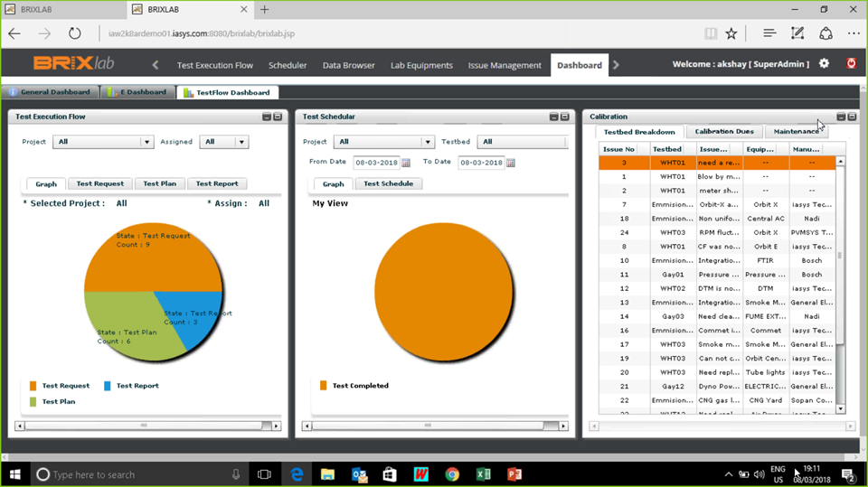This screenshot has width=868, height=487.
Task: Add page to favorites star
Action: pos(731,33)
